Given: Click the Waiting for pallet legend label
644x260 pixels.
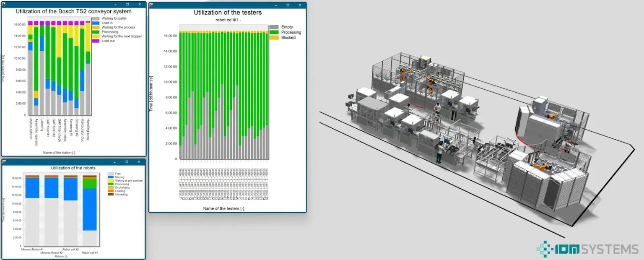Looking at the screenshot, I should click(x=114, y=18).
